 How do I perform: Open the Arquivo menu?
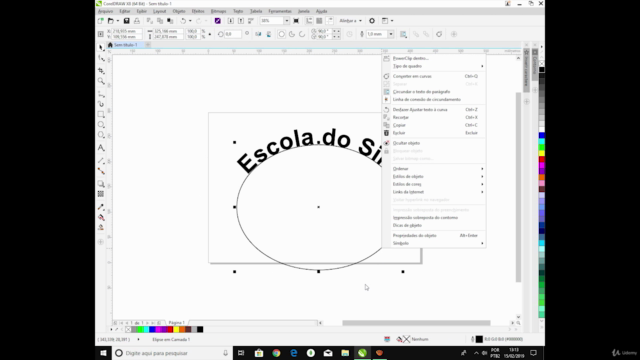[105, 11]
